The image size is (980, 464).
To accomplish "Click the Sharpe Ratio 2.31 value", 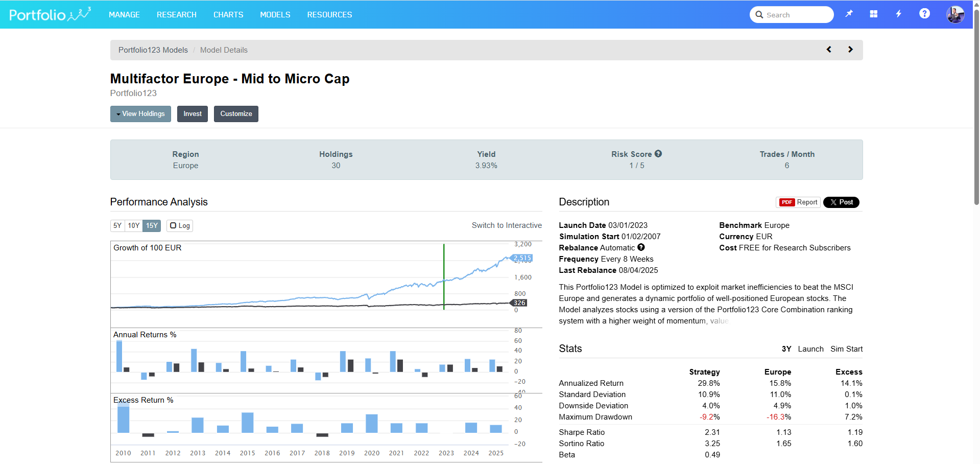I will click(712, 432).
